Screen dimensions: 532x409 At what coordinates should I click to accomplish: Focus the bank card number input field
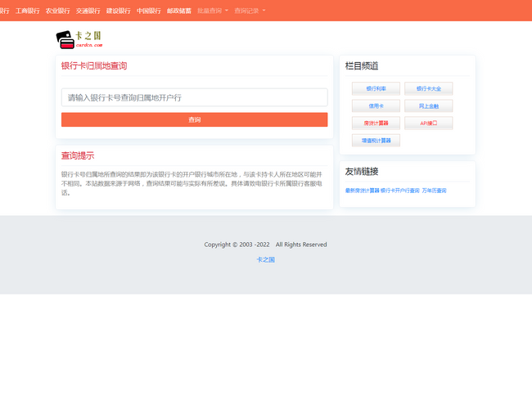pos(195,97)
